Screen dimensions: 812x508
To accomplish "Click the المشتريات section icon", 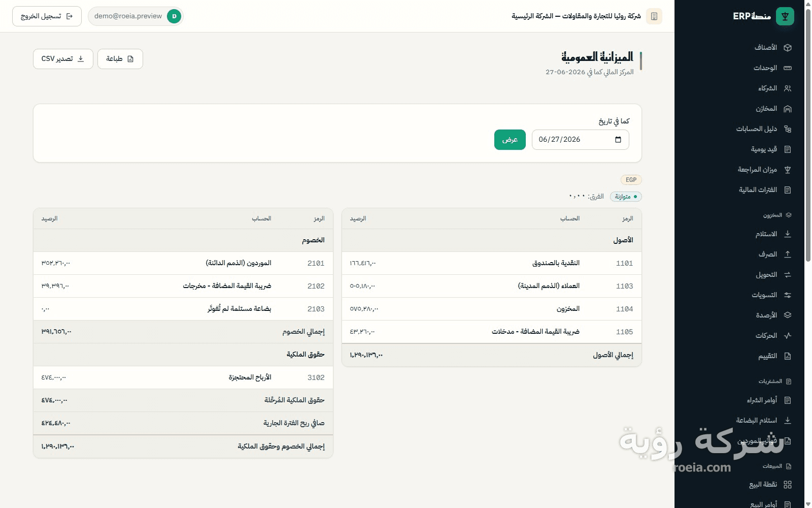I will coord(789,382).
